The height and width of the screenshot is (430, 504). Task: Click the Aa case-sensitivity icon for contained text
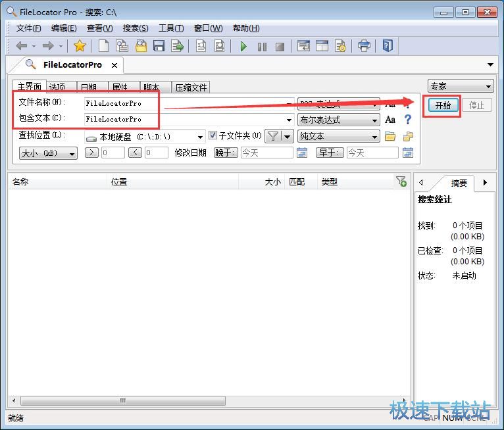390,120
